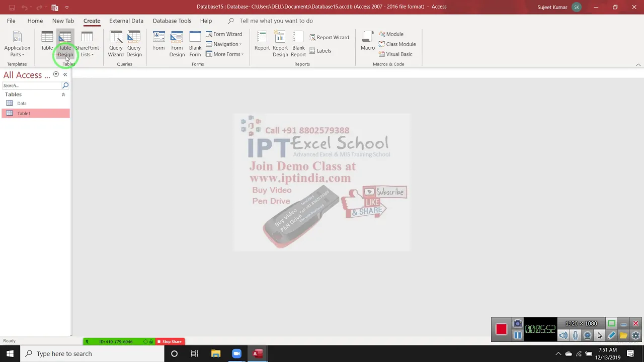Screen dimensions: 644x362
Task: Switch to the External Data tab
Action: coord(126,21)
